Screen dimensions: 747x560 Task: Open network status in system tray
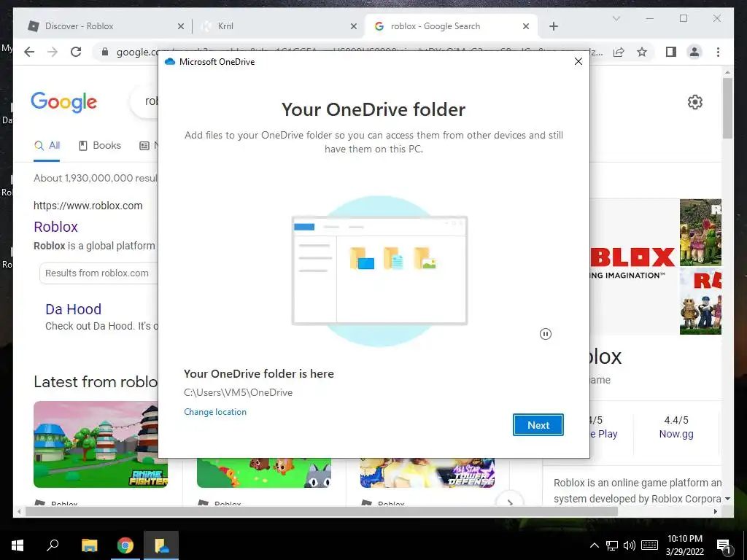612,545
